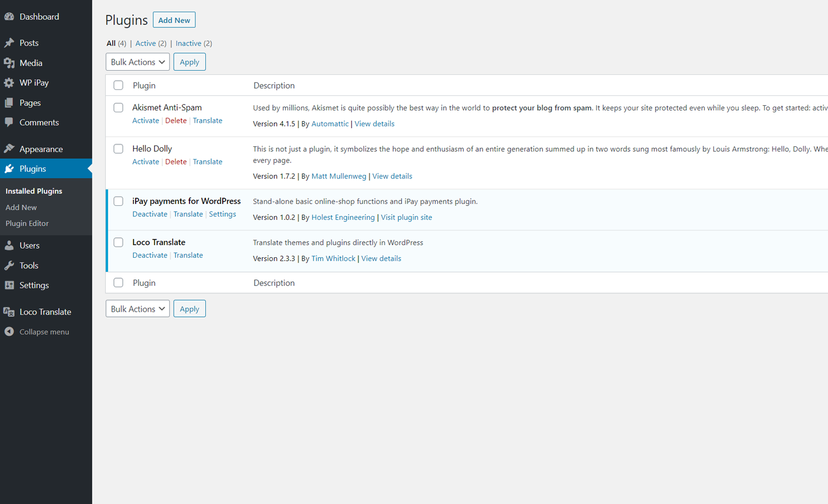Viewport: 828px width, 504px height.
Task: Click the Posts pushpin icon
Action: point(9,43)
